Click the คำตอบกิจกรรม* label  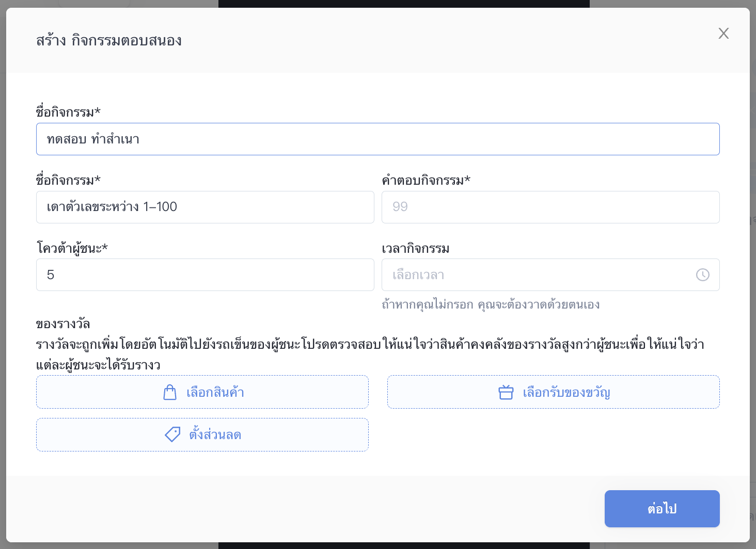coord(426,180)
